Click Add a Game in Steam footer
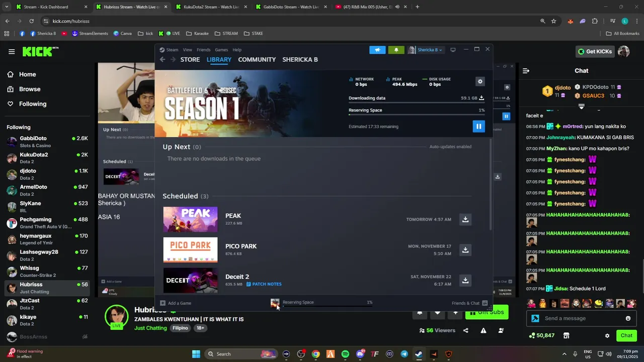644x362 pixels. coord(176,303)
